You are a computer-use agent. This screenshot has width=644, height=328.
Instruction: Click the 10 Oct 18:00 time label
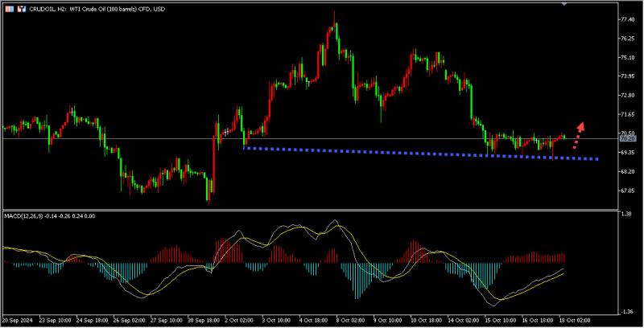tap(427, 320)
